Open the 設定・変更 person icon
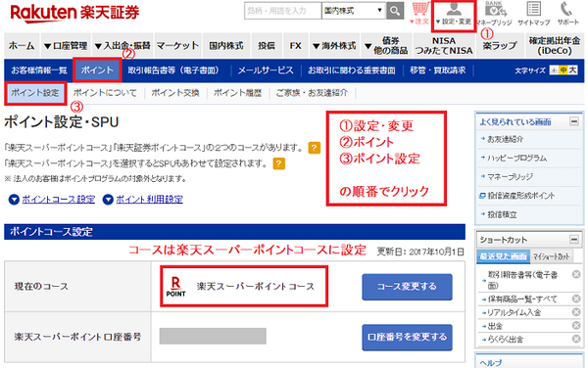This screenshot has height=368, width=588. pyautogui.click(x=454, y=8)
